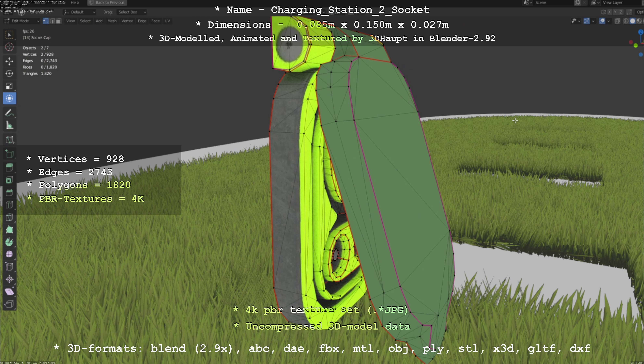This screenshot has height=364, width=644.
Task: Click the active Transform tool
Action: (9, 98)
